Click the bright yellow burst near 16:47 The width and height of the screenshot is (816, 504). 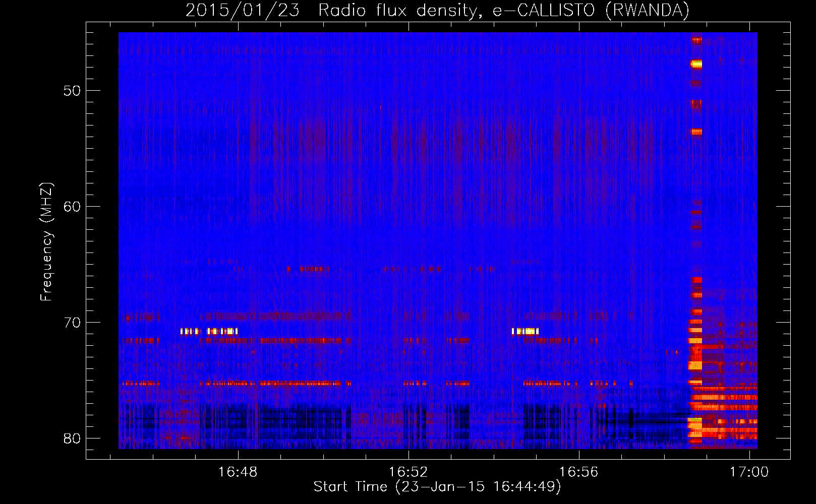click(209, 332)
